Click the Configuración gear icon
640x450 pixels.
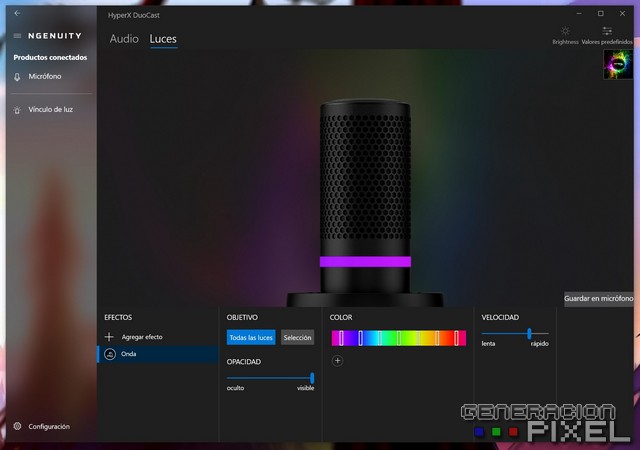click(17, 426)
